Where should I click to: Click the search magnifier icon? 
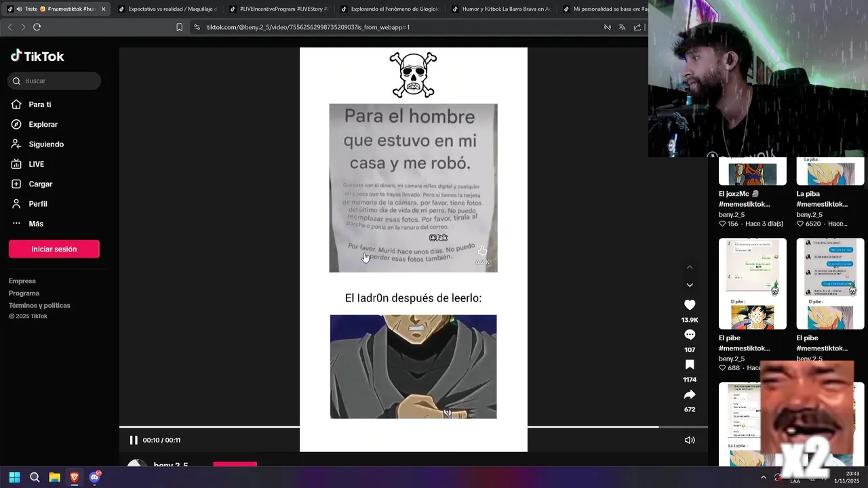(17, 81)
